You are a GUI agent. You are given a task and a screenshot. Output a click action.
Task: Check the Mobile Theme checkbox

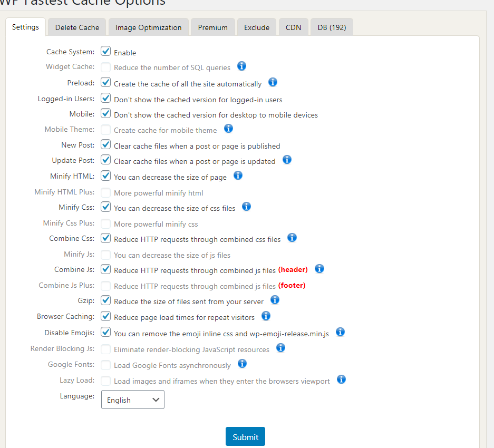pyautogui.click(x=106, y=130)
